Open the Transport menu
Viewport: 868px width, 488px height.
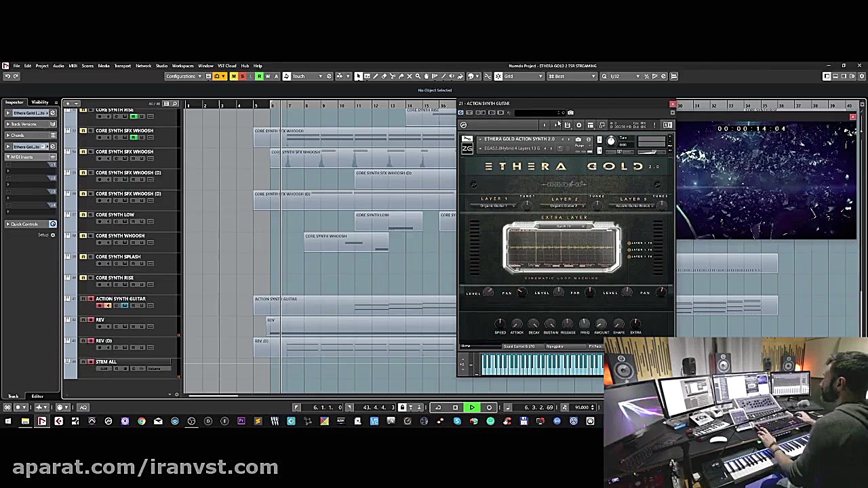(x=123, y=66)
